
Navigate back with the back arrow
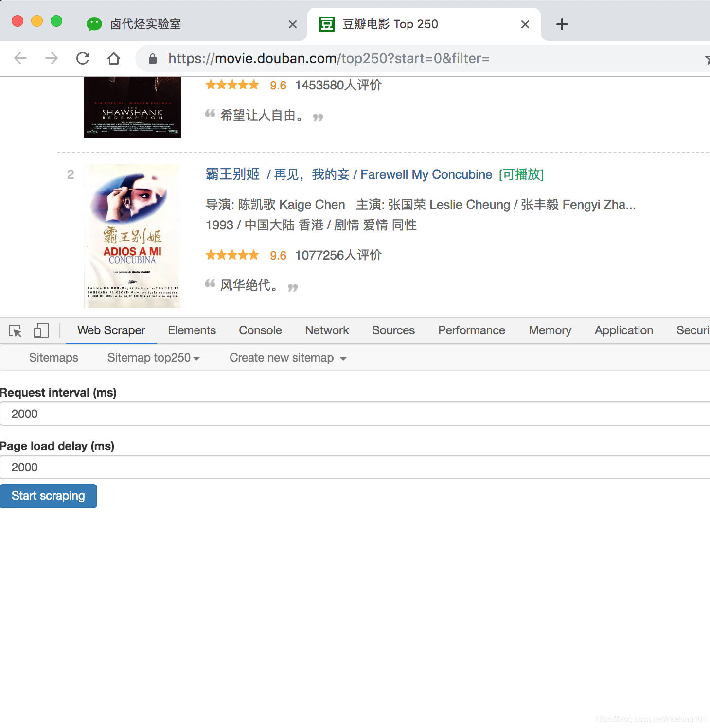20,58
